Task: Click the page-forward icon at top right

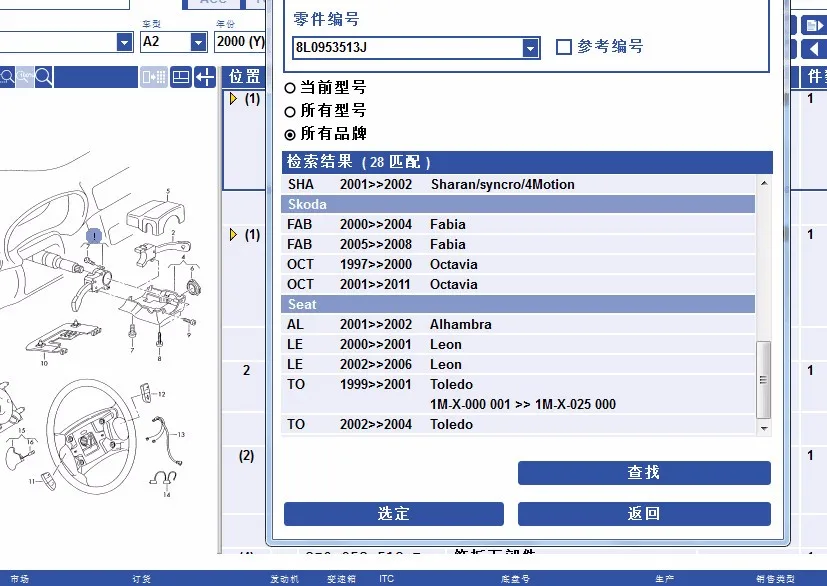Action: [x=813, y=25]
